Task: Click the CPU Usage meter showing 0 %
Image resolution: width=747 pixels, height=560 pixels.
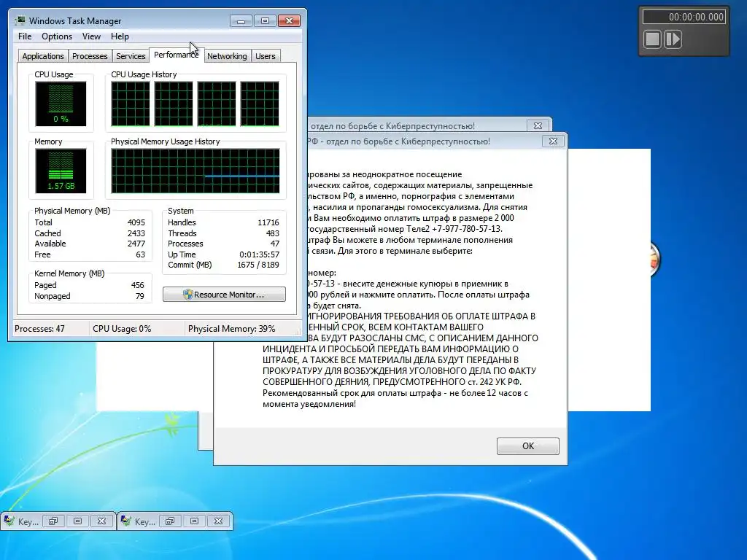Action: pyautogui.click(x=61, y=104)
